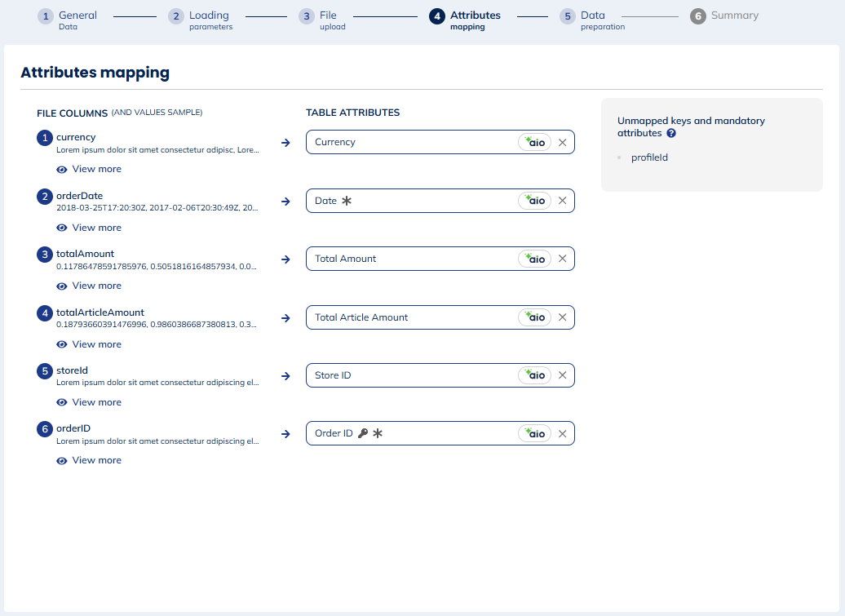
Task: Open the Store ID attribute selector
Action: coord(408,375)
